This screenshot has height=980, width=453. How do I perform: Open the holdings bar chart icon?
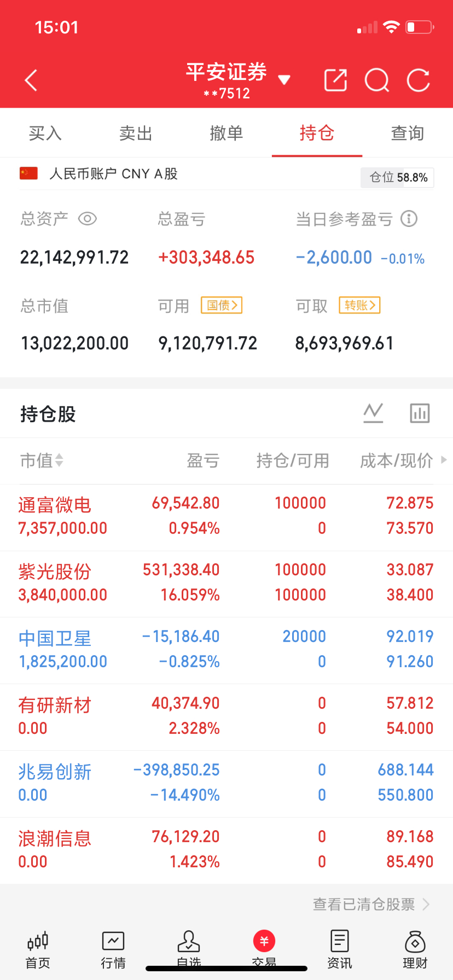coord(420,413)
